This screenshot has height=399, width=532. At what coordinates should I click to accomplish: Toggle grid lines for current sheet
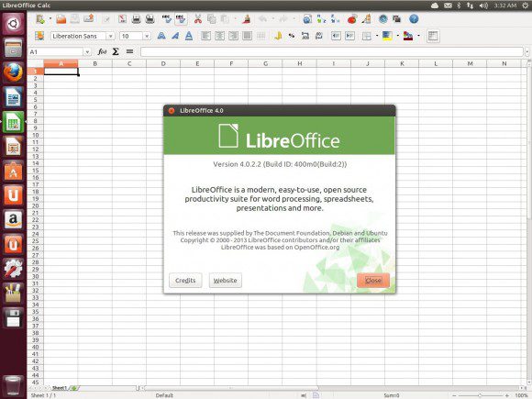click(433, 36)
